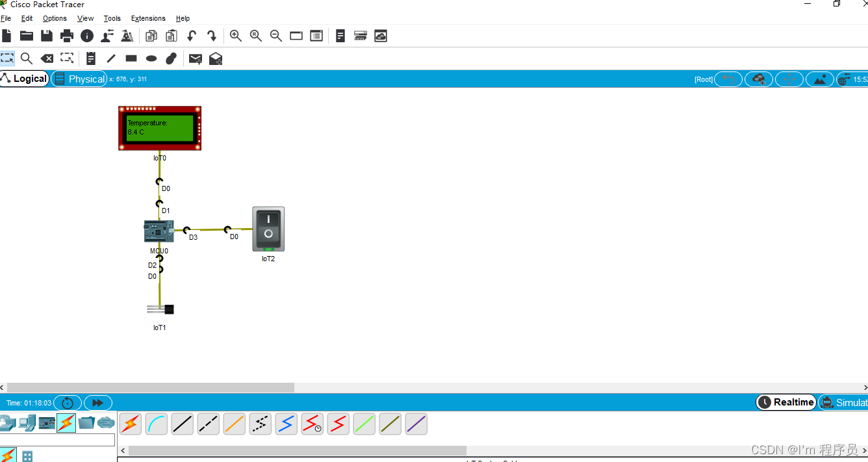This screenshot has width=868, height=462.
Task: Click the Paste clipboard icon
Action: tap(172, 36)
